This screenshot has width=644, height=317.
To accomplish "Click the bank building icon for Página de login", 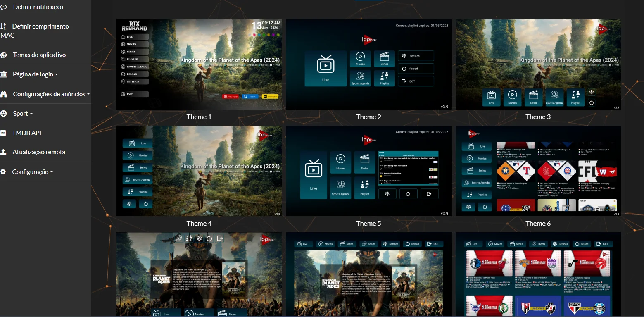I will [x=4, y=74].
